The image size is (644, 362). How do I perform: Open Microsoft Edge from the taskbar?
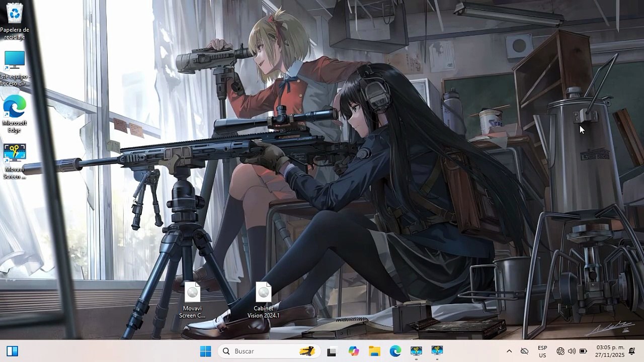click(x=395, y=351)
